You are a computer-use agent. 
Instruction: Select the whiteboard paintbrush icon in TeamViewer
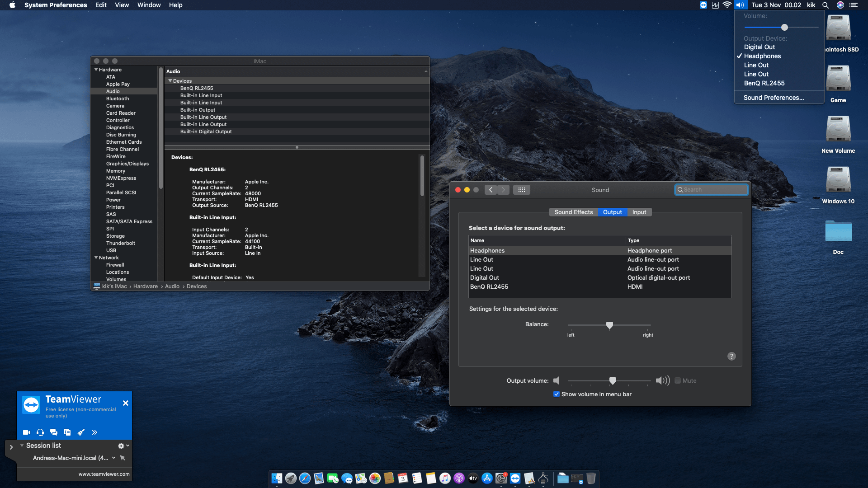coord(81,432)
